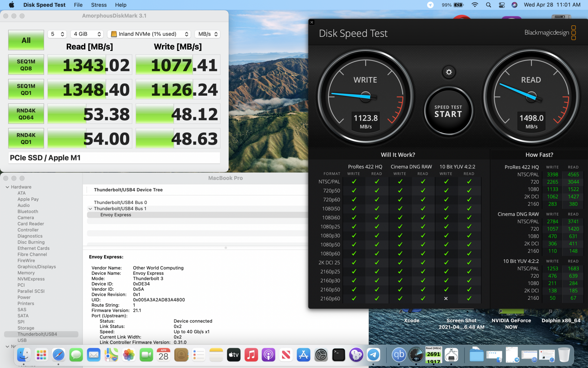This screenshot has height=368, width=588.
Task: Change the MB/s units dropdown
Action: click(207, 34)
